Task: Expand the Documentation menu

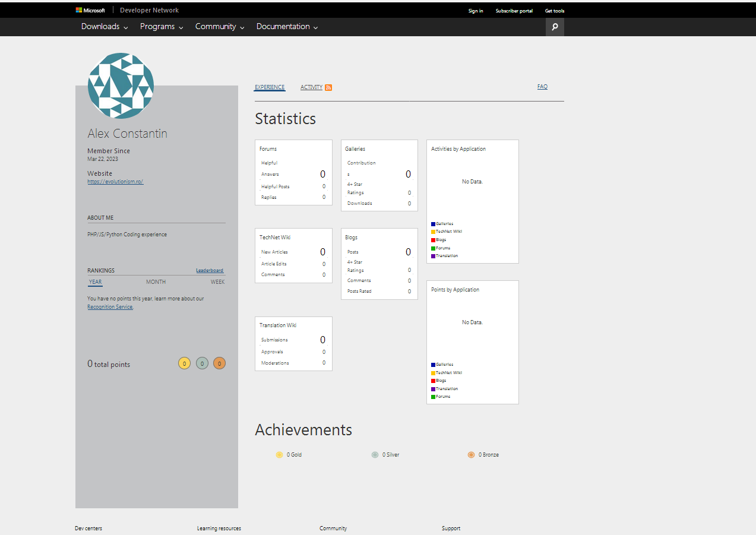Action: click(x=287, y=27)
